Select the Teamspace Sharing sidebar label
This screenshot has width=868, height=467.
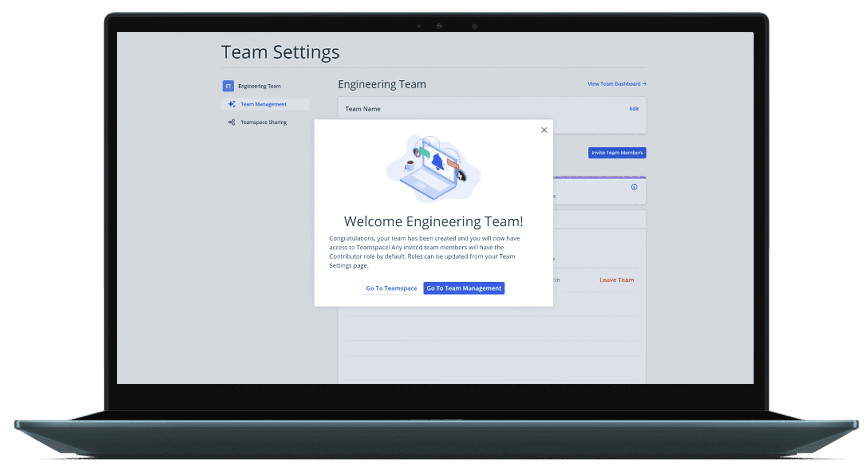click(264, 122)
